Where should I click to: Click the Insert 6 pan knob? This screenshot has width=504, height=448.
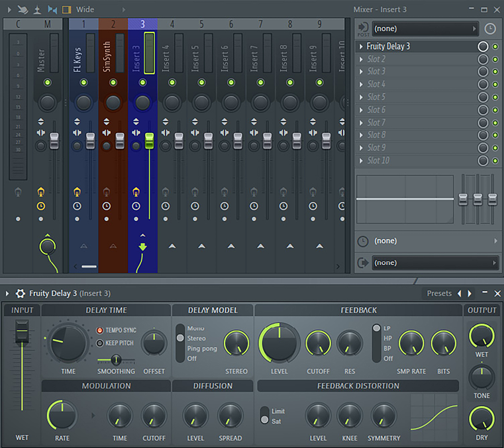231,103
